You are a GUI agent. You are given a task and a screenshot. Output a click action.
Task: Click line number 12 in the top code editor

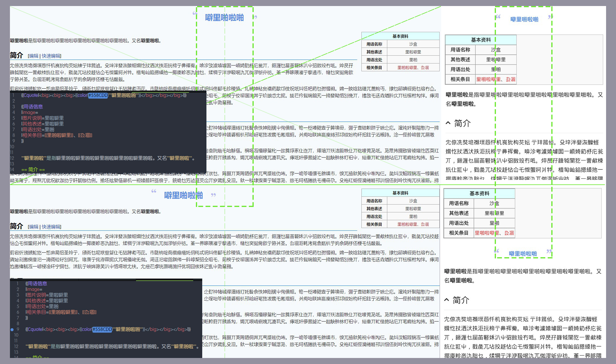tap(12, 158)
